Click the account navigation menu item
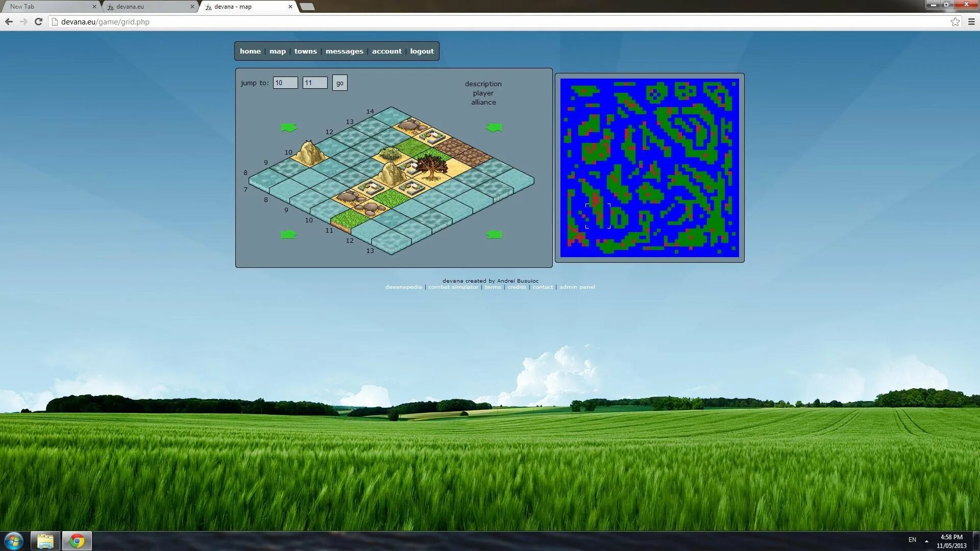Viewport: 980px width, 551px height. [x=387, y=51]
